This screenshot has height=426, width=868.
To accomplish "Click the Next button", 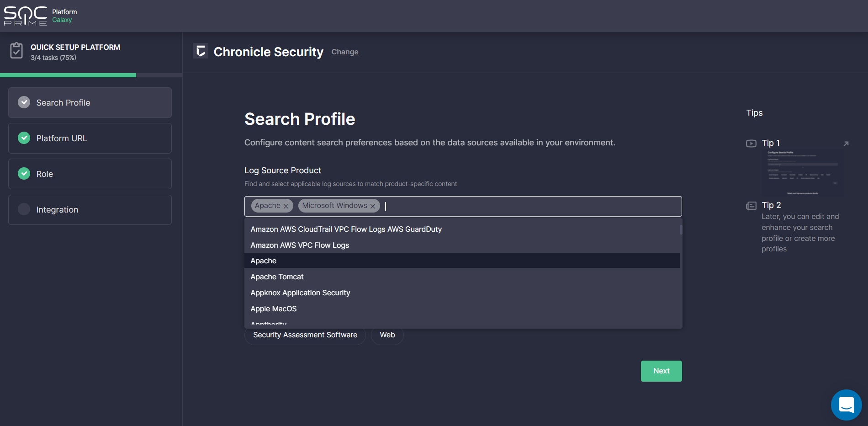I will click(x=661, y=371).
